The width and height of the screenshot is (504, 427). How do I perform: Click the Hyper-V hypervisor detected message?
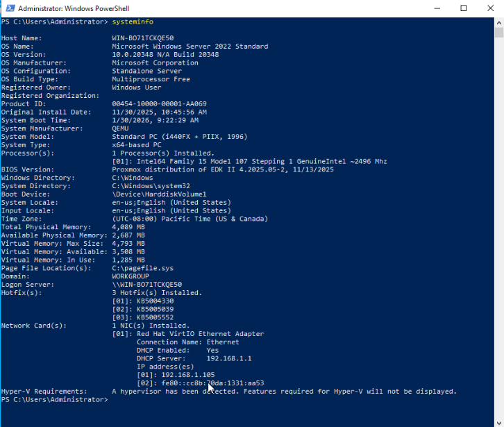(x=284, y=392)
